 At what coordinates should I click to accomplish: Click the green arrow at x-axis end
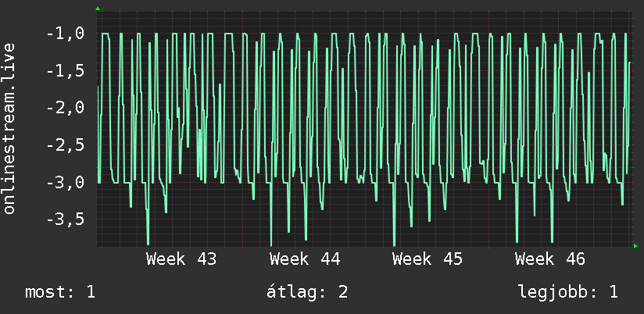pyautogui.click(x=635, y=246)
